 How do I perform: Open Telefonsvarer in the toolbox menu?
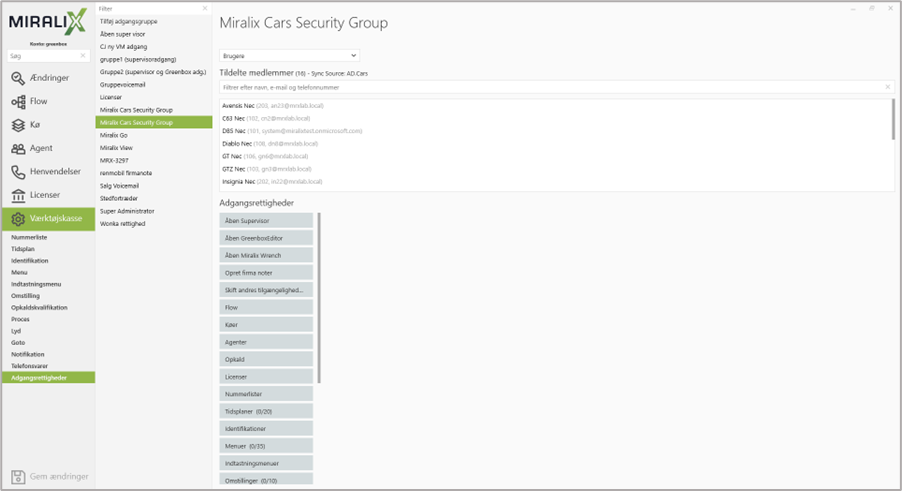coord(29,366)
